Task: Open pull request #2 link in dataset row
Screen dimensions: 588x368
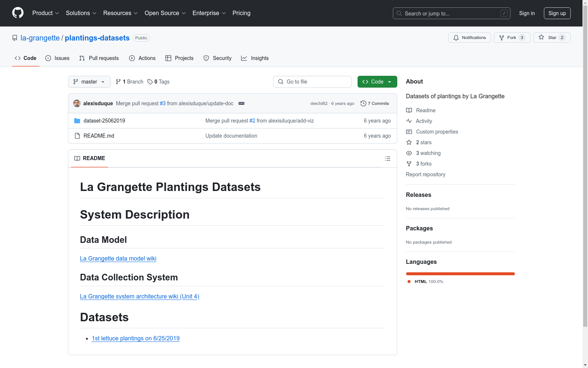Action: tap(252, 121)
